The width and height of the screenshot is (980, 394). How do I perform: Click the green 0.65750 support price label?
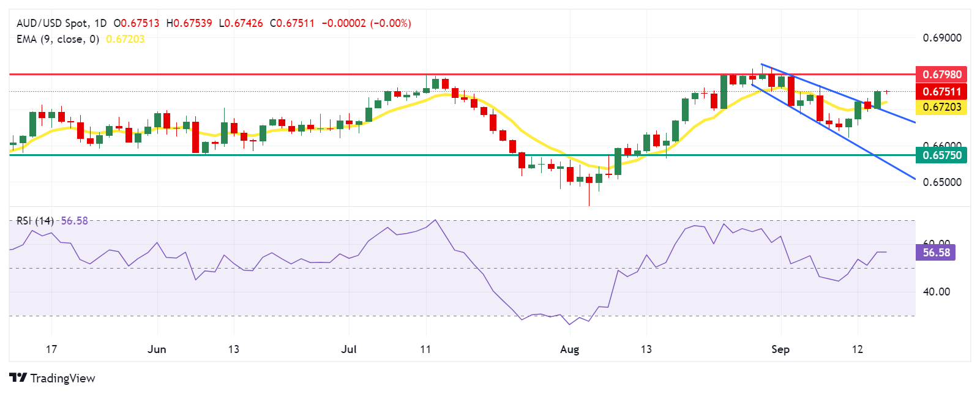941,155
